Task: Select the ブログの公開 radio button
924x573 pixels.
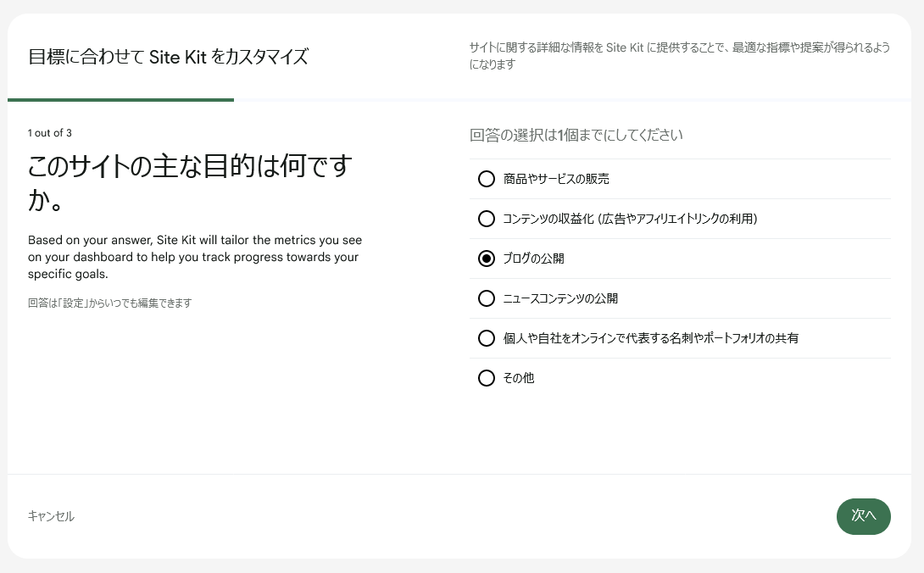Action: coord(487,259)
